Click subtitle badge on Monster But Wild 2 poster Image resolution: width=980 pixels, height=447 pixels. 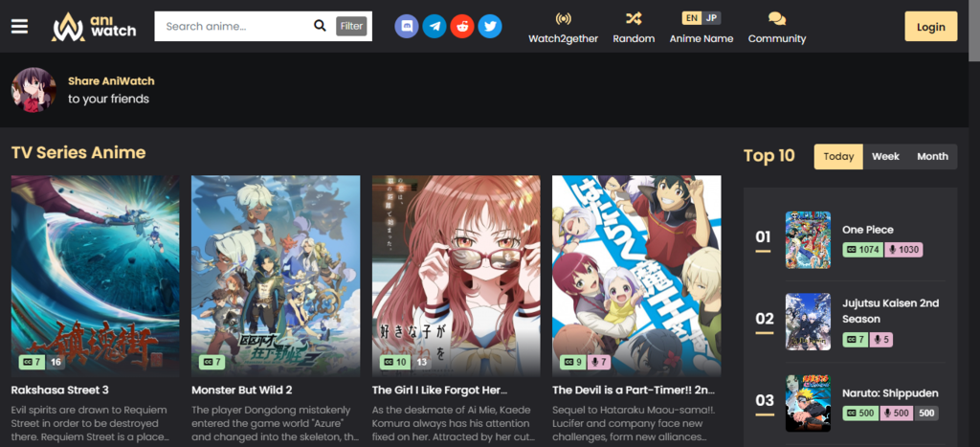pos(212,362)
